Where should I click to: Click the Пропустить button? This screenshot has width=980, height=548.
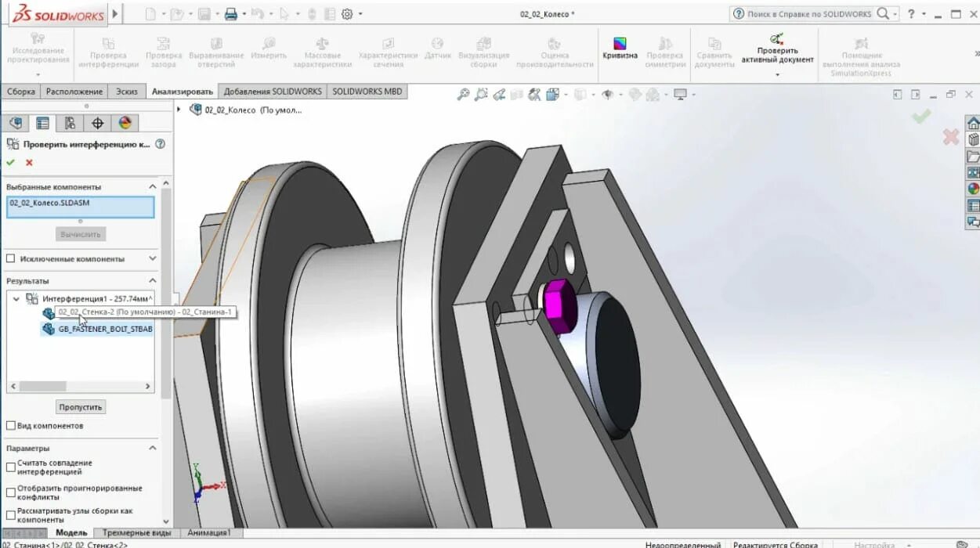coord(81,407)
